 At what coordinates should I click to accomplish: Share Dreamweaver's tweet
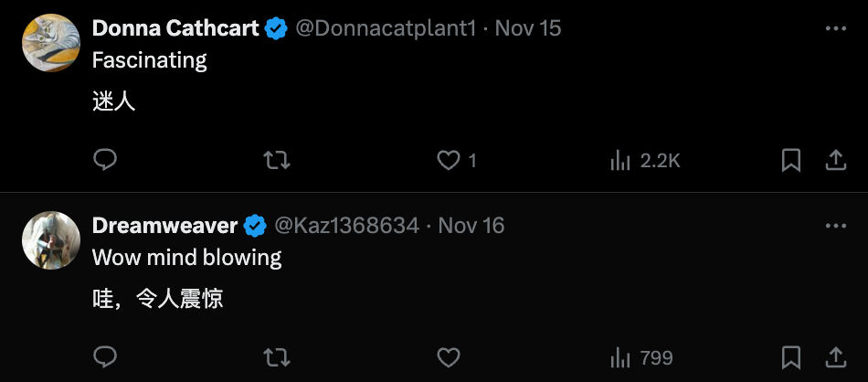point(835,356)
